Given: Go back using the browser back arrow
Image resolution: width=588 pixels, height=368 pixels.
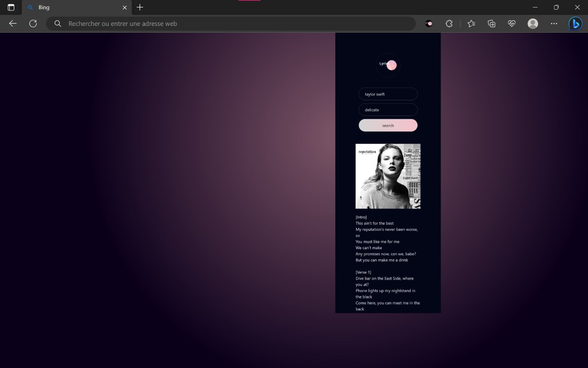Looking at the screenshot, I should pos(13,23).
